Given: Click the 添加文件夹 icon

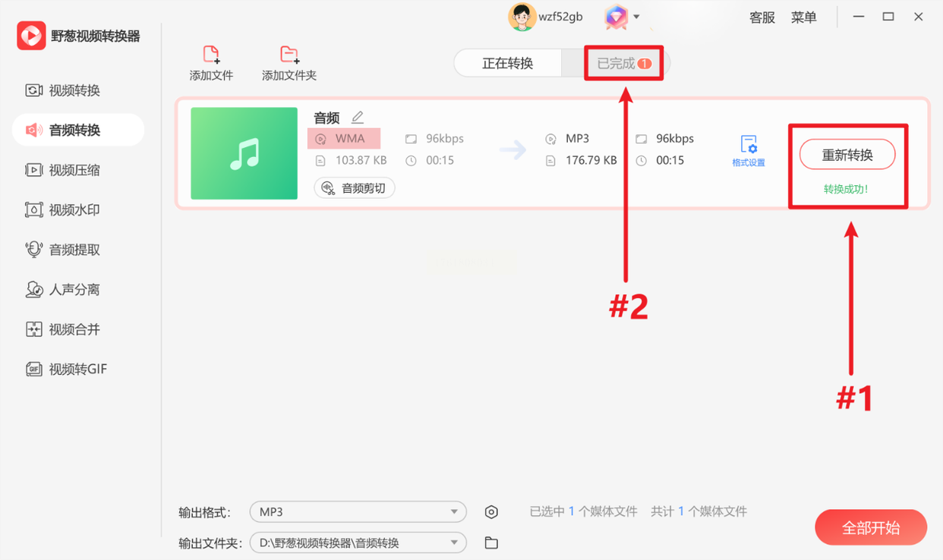Looking at the screenshot, I should coord(289,55).
